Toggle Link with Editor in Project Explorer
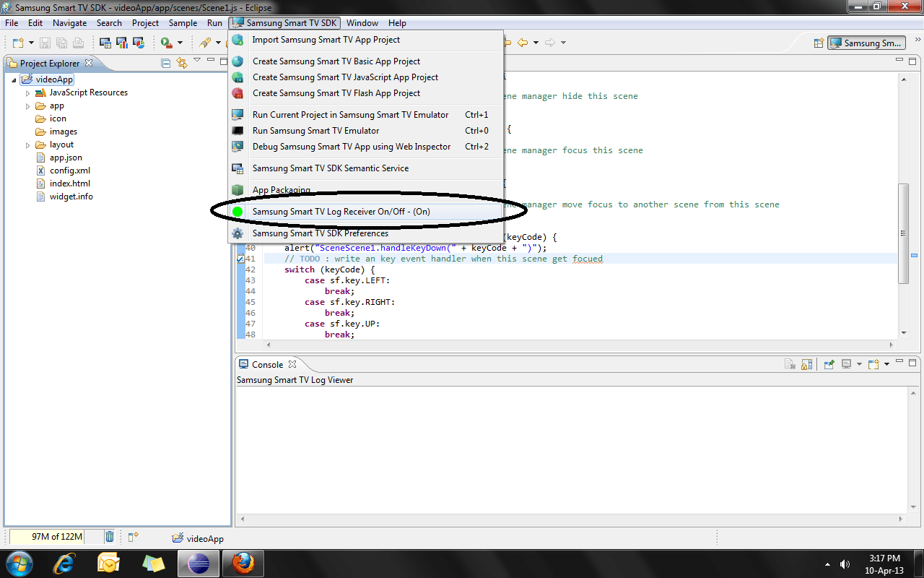The width and height of the screenshot is (924, 578). point(181,64)
